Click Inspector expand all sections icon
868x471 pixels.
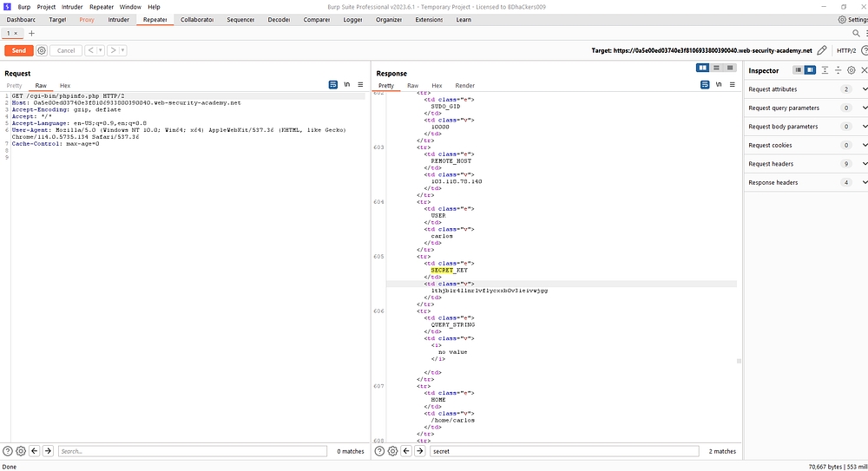[x=825, y=70]
